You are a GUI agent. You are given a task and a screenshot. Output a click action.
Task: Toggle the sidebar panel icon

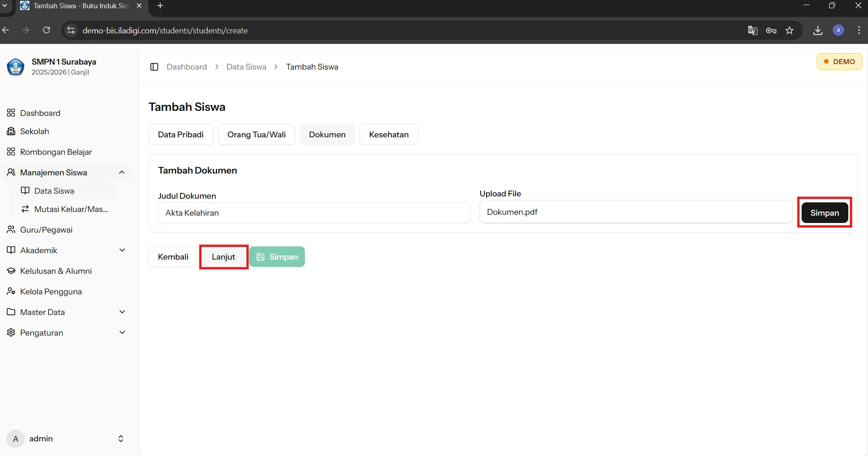pos(154,67)
